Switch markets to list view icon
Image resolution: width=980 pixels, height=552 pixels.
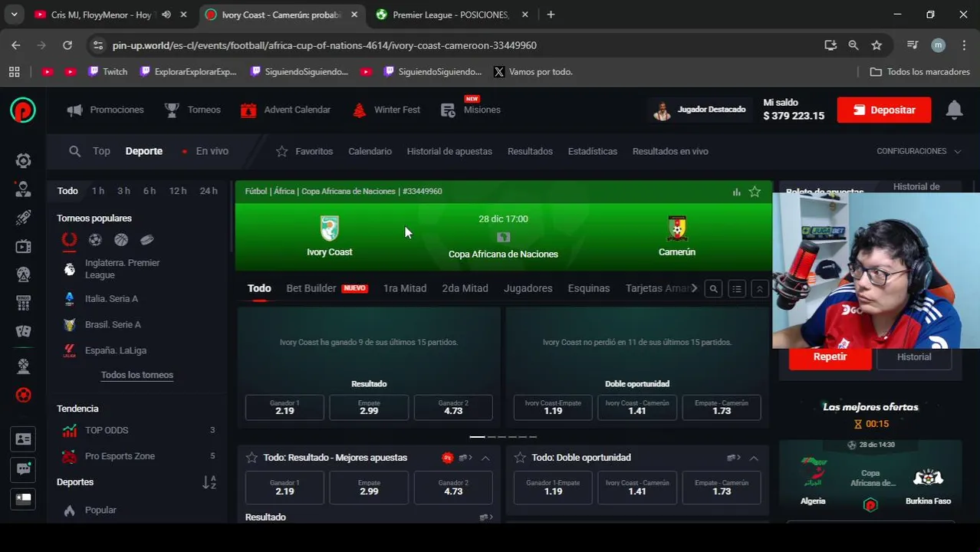tap(737, 289)
